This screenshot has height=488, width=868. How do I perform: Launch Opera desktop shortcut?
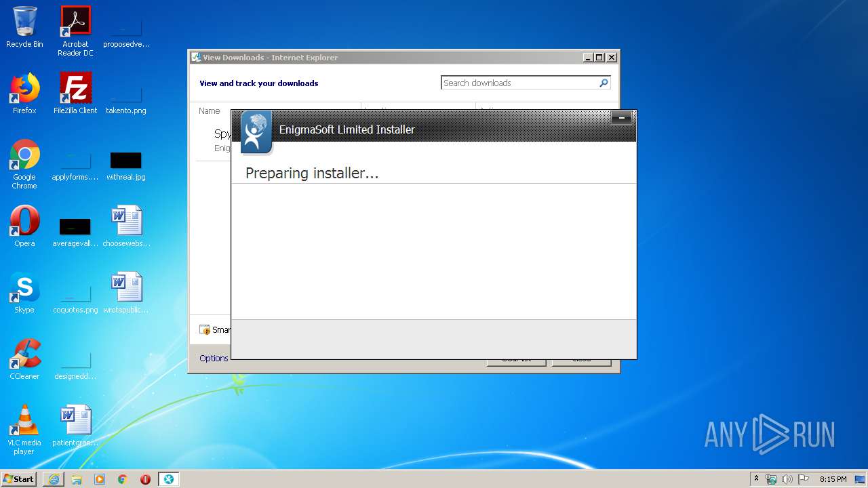(x=24, y=226)
